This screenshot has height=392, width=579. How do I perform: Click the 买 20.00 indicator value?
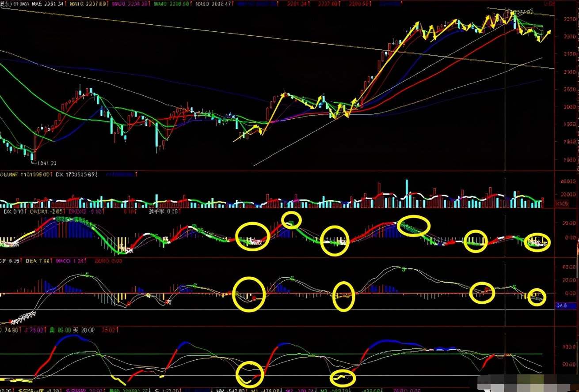[x=83, y=330]
